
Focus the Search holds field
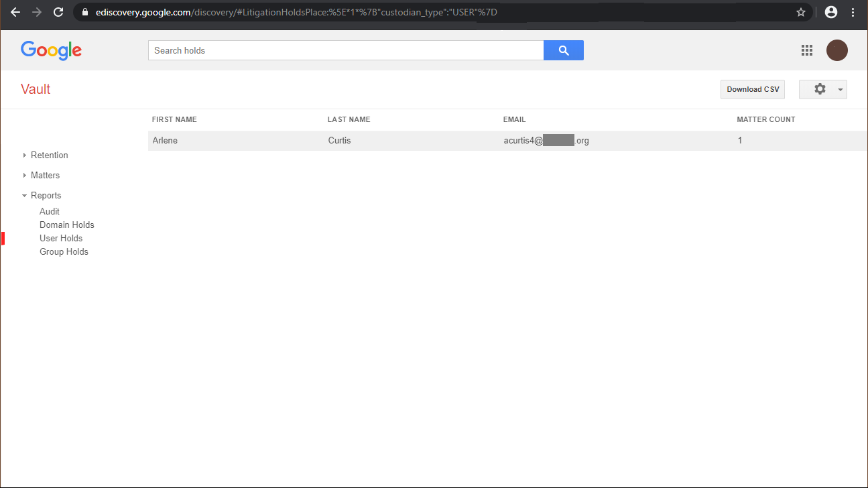point(345,50)
